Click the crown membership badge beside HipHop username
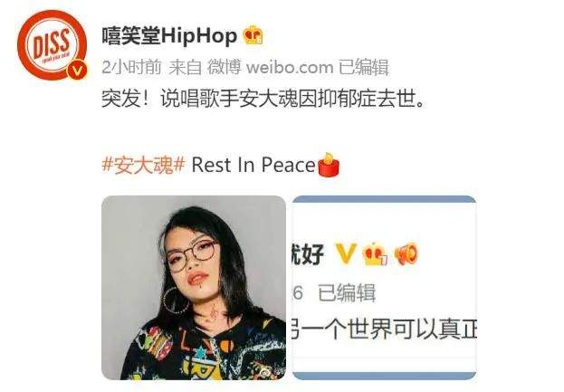564x392 pixels. pos(253,35)
